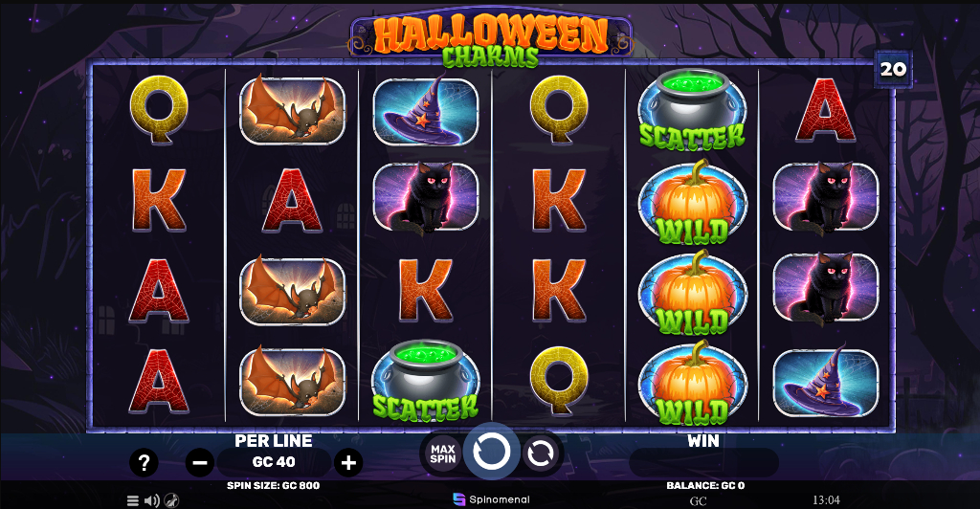
Task: Click the witch hat symbol on reel three
Action: click(x=425, y=111)
